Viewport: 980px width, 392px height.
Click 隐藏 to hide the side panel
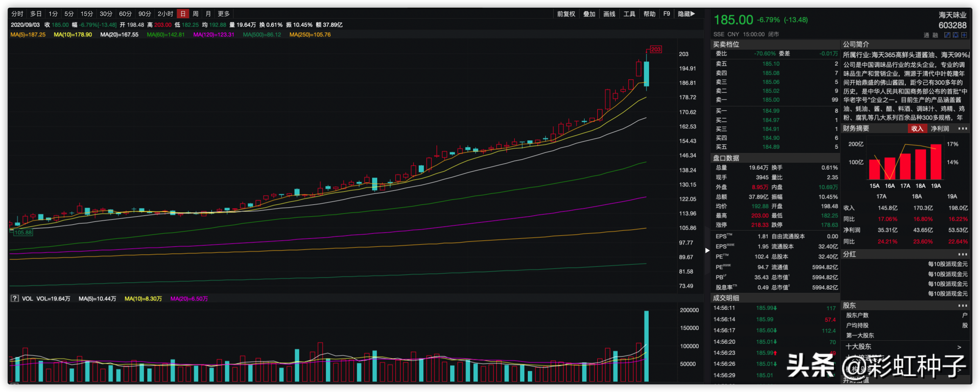click(x=686, y=14)
